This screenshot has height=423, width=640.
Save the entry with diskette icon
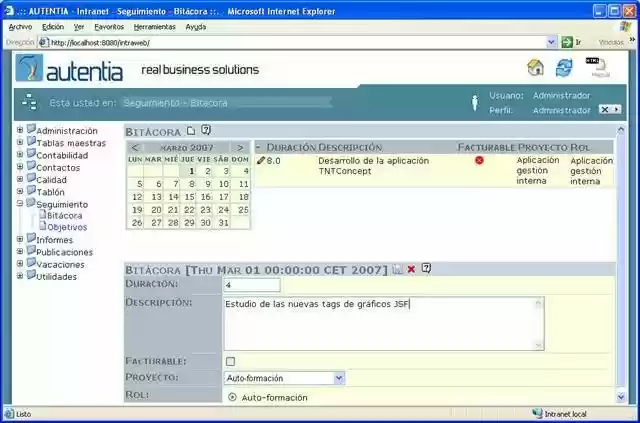point(397,269)
